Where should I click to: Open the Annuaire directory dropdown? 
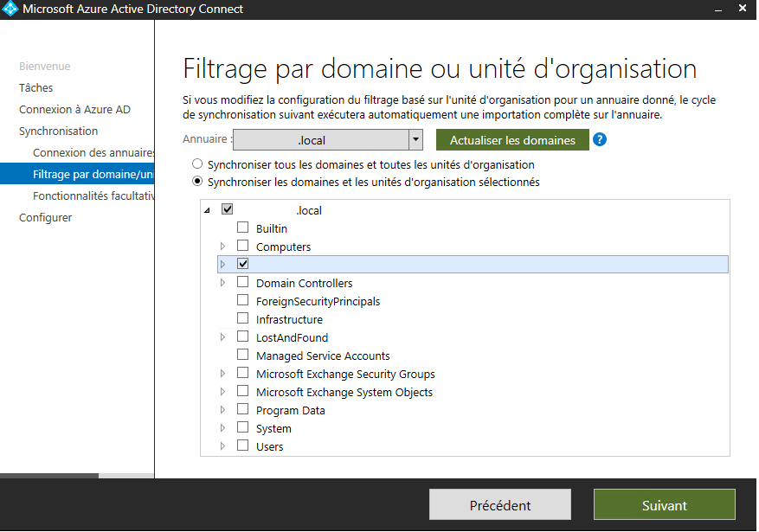pos(415,140)
